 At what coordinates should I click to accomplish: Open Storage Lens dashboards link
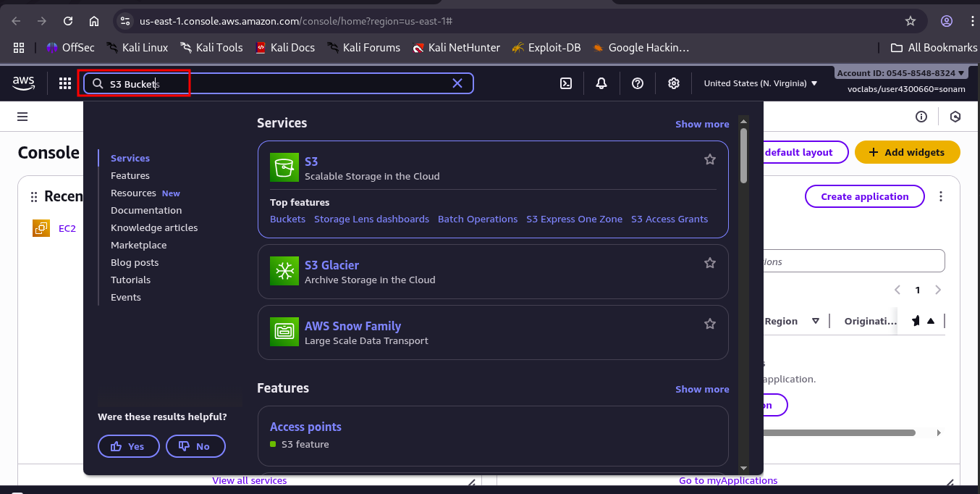371,219
